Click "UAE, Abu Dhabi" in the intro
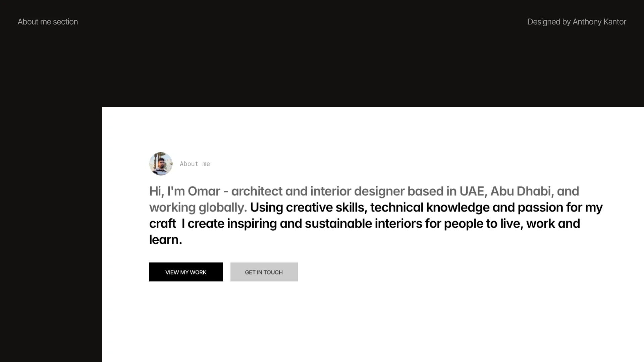644x362 pixels. click(505, 191)
